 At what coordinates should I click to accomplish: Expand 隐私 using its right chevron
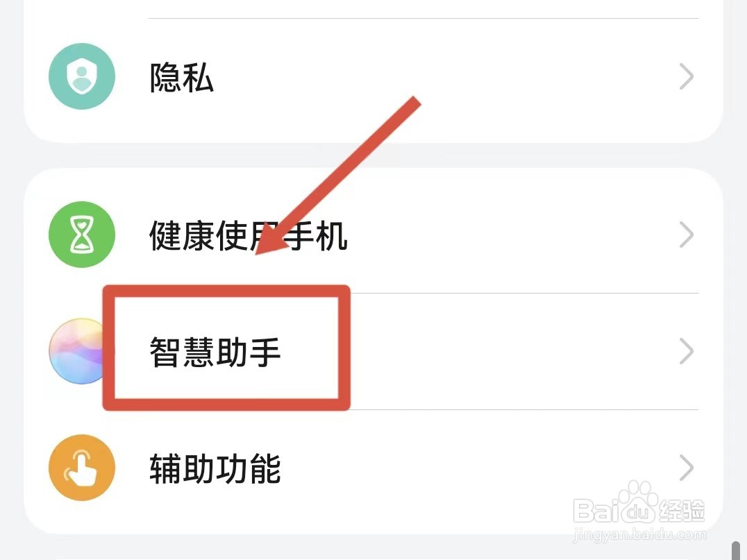point(686,76)
